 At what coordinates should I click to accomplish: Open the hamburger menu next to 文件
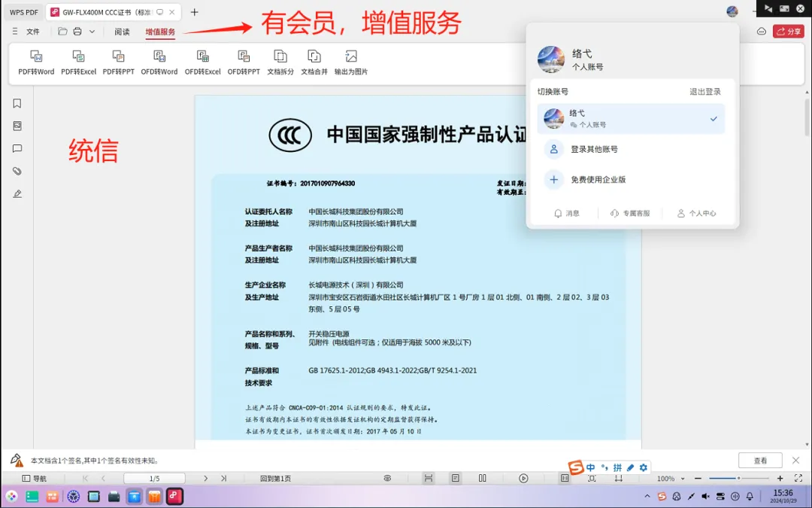click(15, 32)
